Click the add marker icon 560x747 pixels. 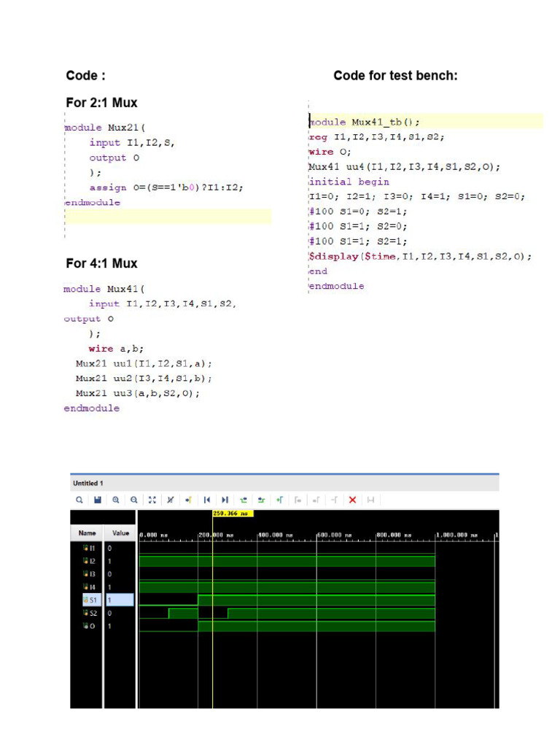pos(279,500)
